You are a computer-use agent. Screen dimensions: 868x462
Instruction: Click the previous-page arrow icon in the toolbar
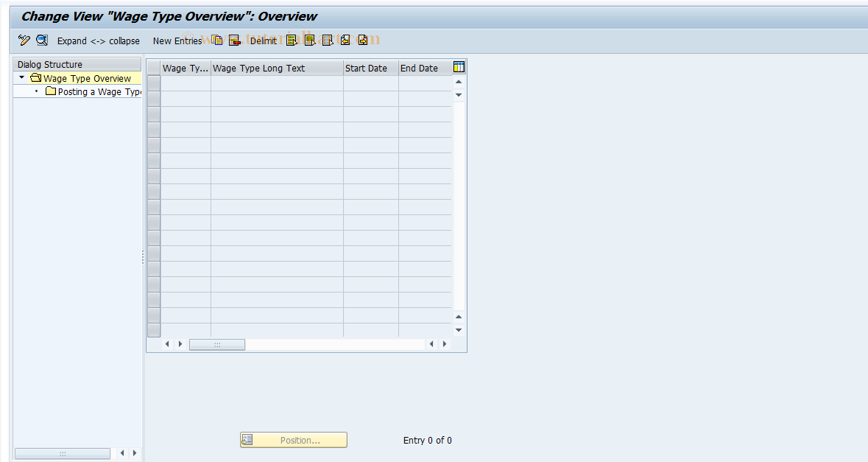[x=345, y=40]
